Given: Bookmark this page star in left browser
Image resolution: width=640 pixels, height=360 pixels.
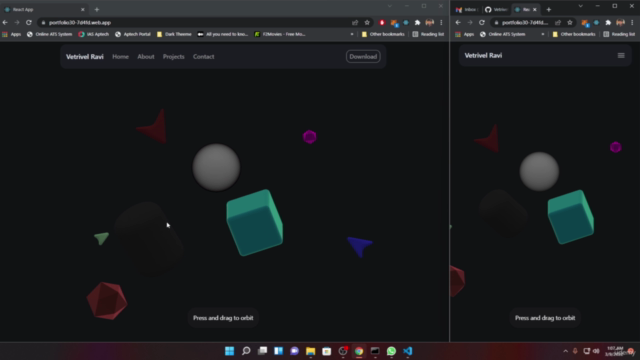Looking at the screenshot, I should click(367, 22).
